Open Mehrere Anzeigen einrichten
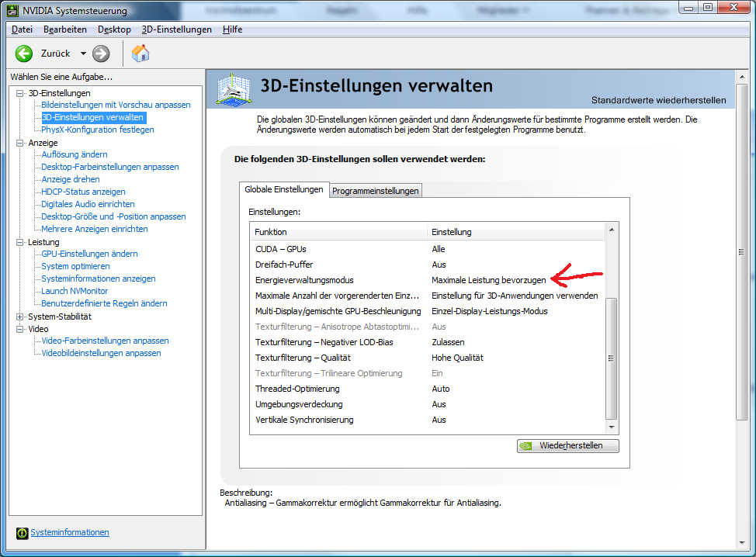 [95, 230]
